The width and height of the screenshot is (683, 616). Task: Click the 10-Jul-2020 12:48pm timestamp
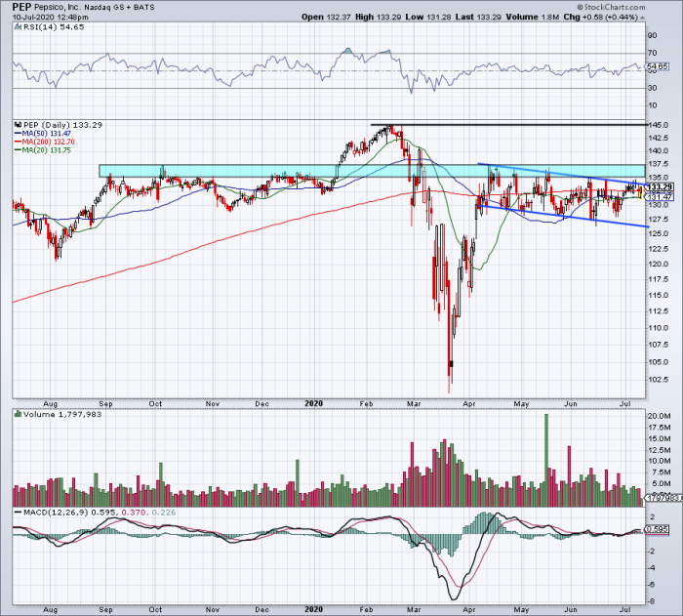[50, 18]
